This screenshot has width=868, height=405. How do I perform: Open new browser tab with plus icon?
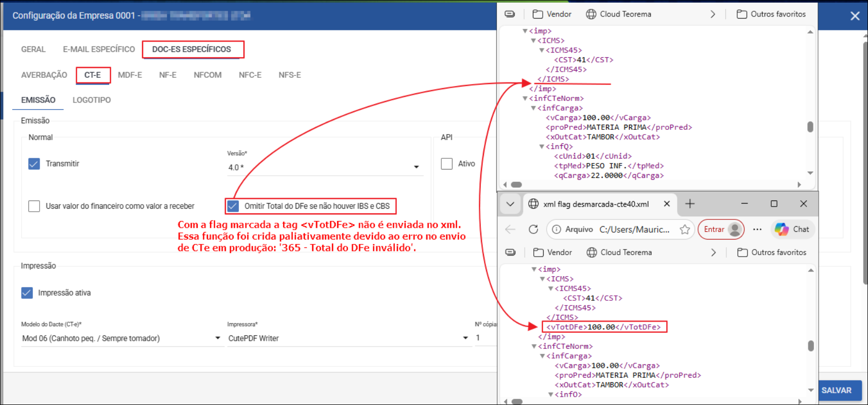[690, 204]
